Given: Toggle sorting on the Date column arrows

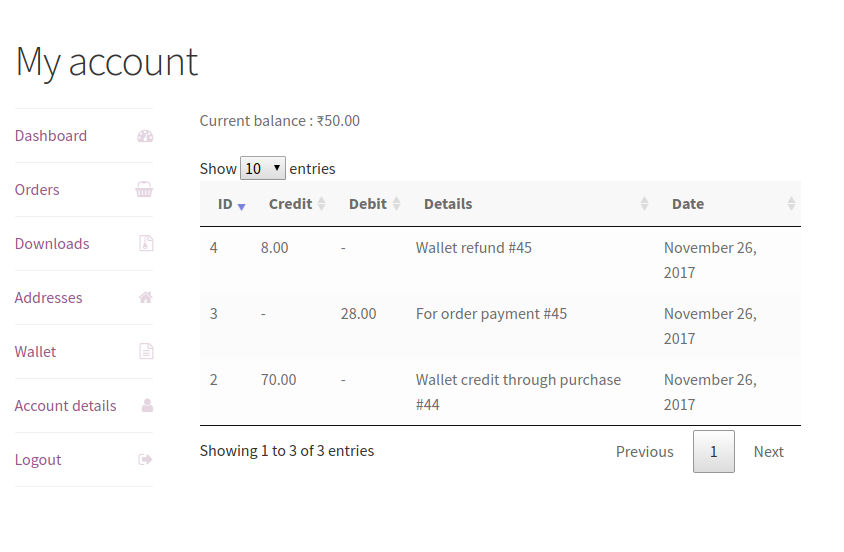Looking at the screenshot, I should tap(791, 204).
